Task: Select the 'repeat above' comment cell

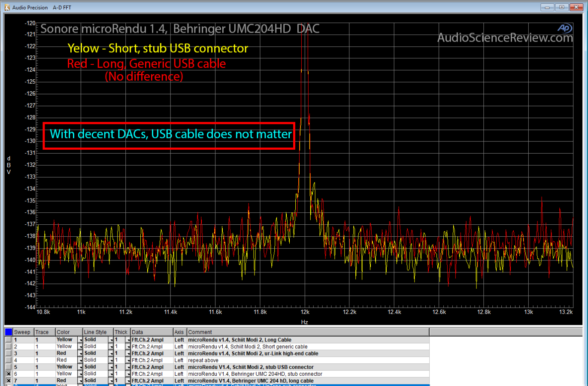Action: [308, 360]
